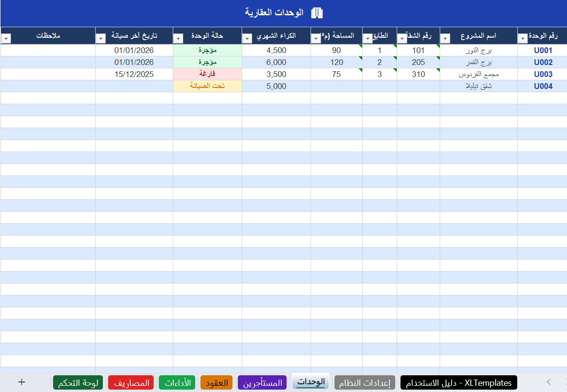
Task: Select project name cell برج النور
Action: (x=479, y=50)
